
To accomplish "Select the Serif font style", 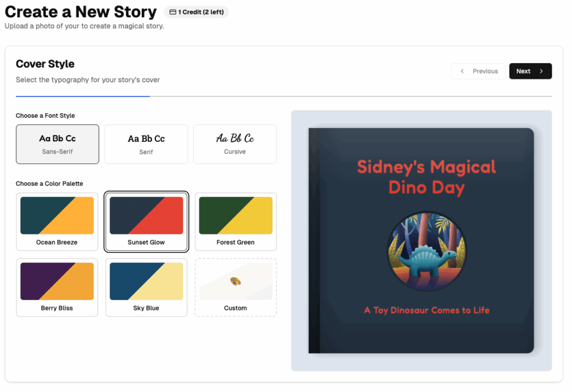I will (x=146, y=144).
